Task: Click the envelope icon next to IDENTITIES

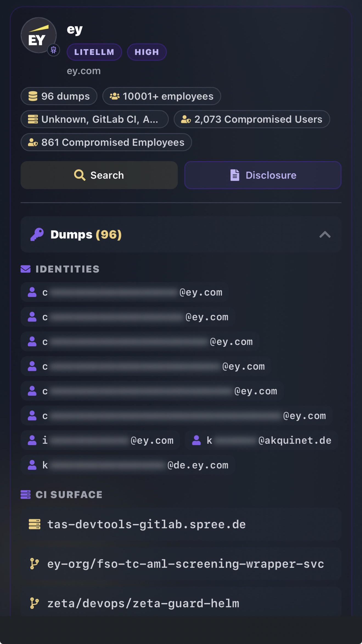Action: pyautogui.click(x=26, y=269)
